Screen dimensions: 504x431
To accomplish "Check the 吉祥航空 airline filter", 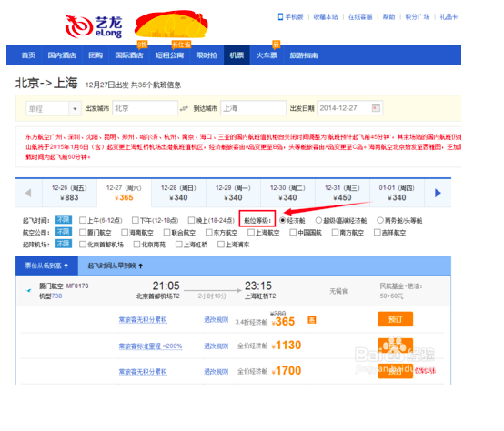I will coord(378,232).
